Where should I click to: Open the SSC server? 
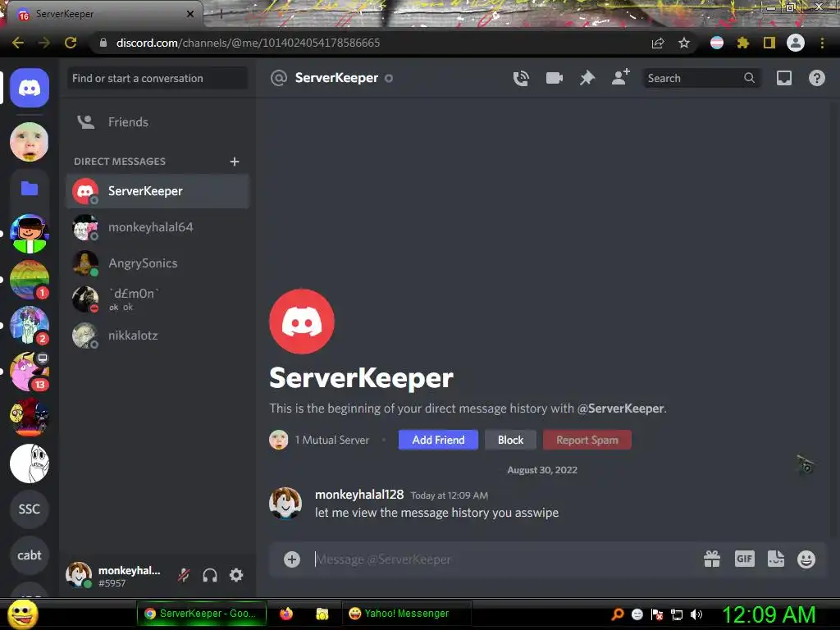30,509
